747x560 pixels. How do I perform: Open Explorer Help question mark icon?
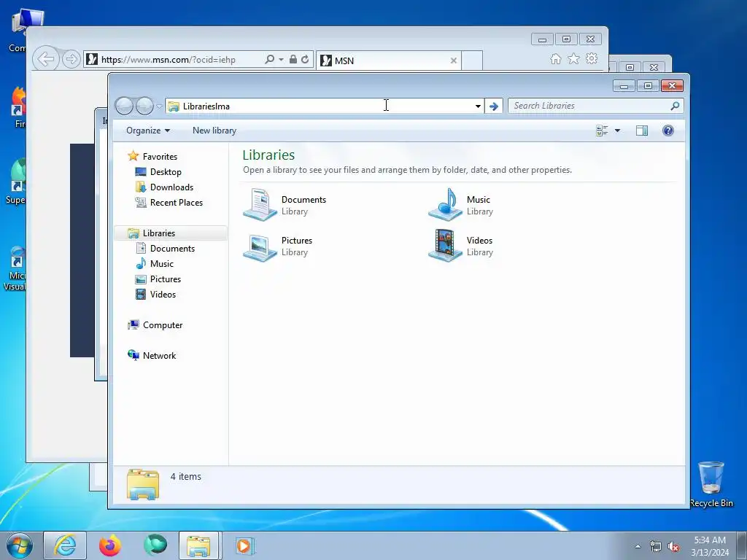668,131
